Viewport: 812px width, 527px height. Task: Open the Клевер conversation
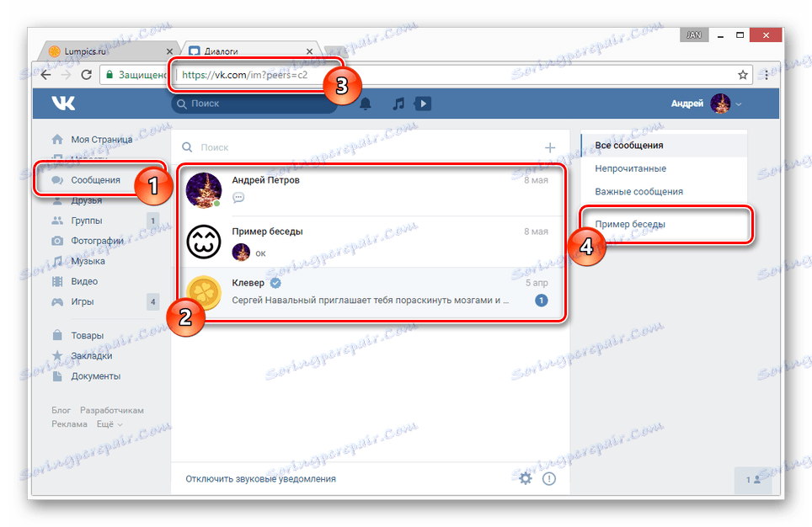[x=371, y=293]
